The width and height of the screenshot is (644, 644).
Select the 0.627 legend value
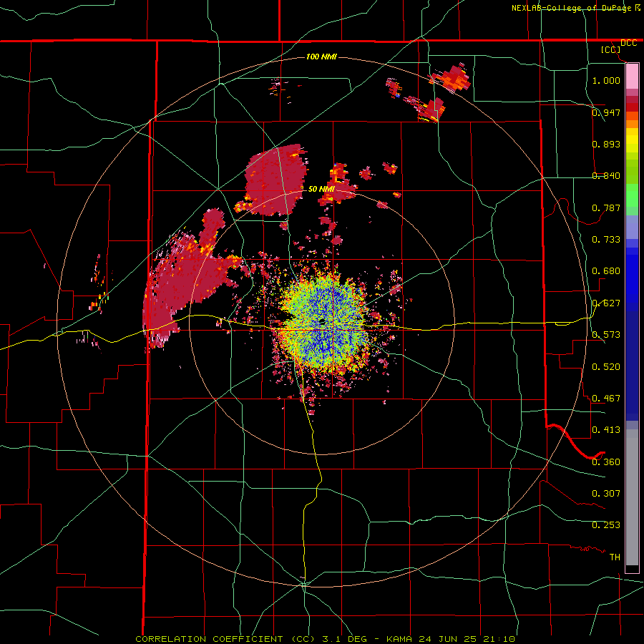point(606,303)
